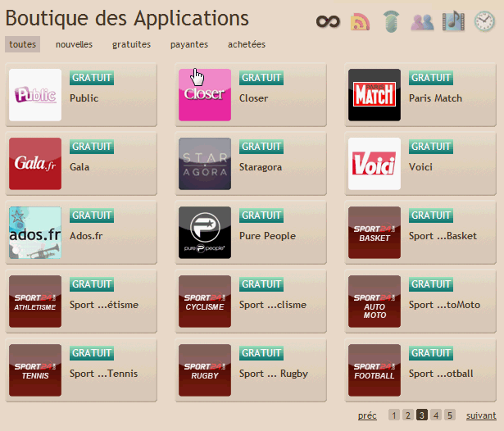Open the Paris Match app icon
This screenshot has height=431, width=504.
375,95
